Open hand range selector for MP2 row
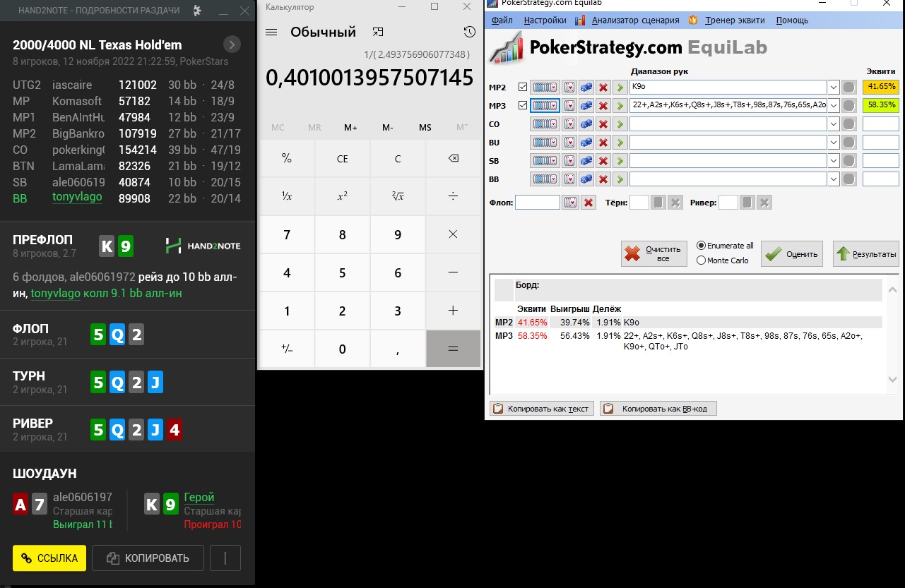905x588 pixels. click(545, 88)
